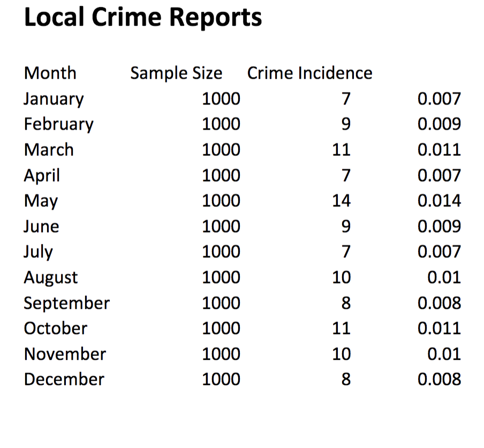Click the Local Crime Reports title

click(142, 17)
